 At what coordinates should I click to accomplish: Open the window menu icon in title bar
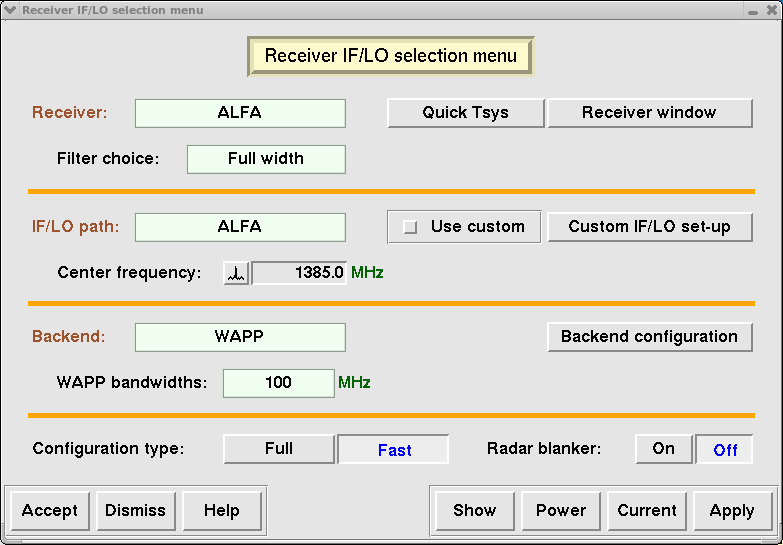tap(11, 10)
